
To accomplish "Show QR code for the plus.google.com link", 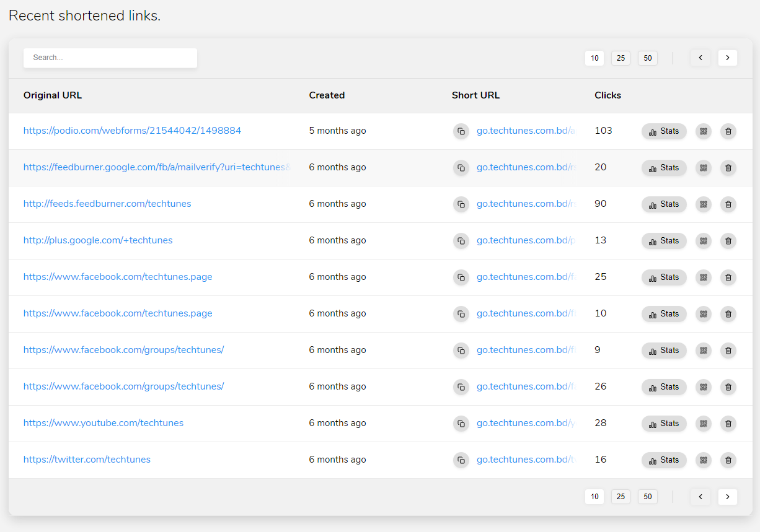I will click(703, 241).
